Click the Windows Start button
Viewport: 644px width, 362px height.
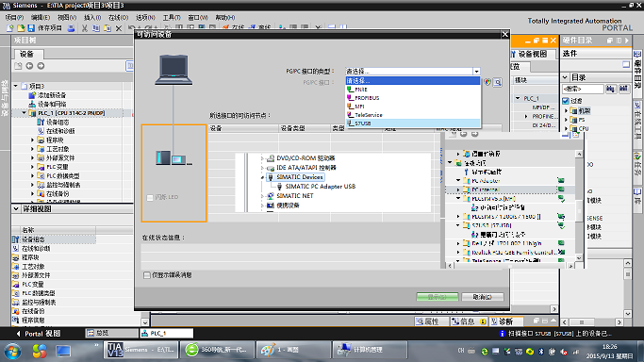point(13,352)
